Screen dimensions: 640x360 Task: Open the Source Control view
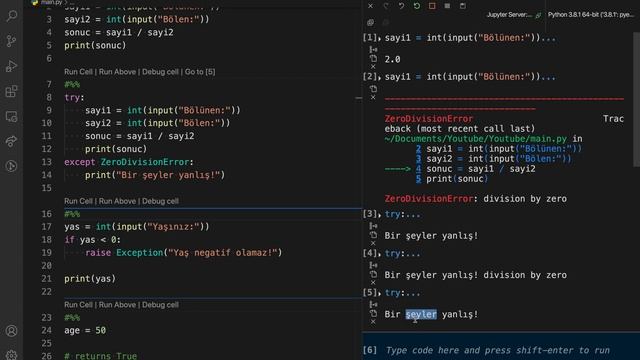pos(11,41)
